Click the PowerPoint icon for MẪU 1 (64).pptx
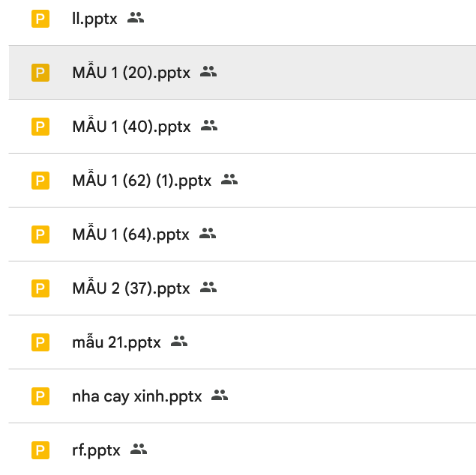Viewport: 476px width, 475px height. [40, 235]
